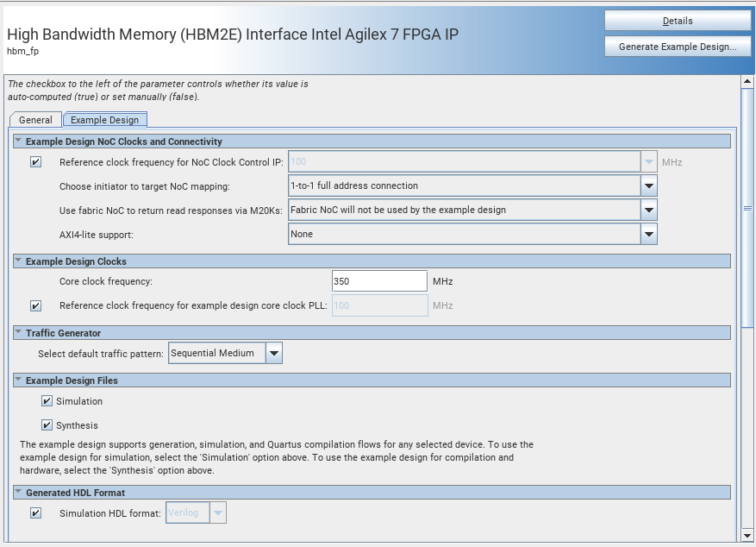Toggle auto-compute checkbox for core clock PLL reference
The width and height of the screenshot is (756, 547).
coord(35,305)
